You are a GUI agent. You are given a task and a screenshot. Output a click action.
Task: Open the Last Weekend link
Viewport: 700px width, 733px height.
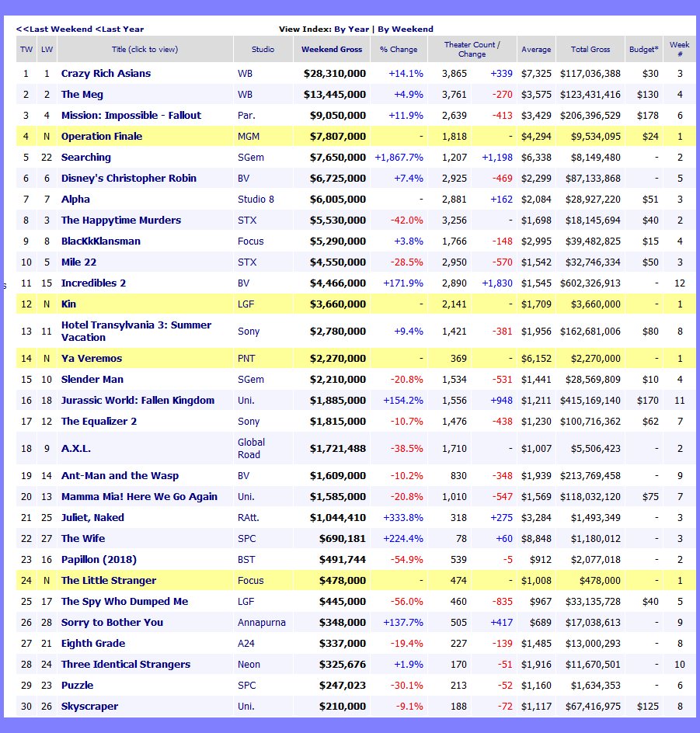54,29
